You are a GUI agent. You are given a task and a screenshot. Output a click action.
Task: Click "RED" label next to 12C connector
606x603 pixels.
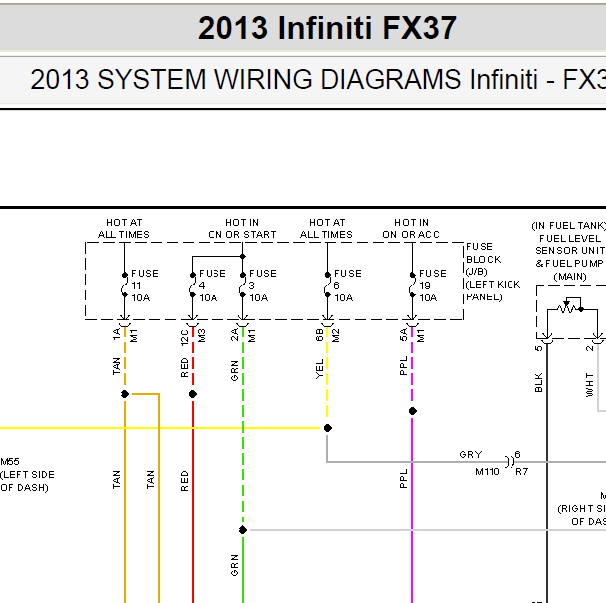(x=184, y=368)
